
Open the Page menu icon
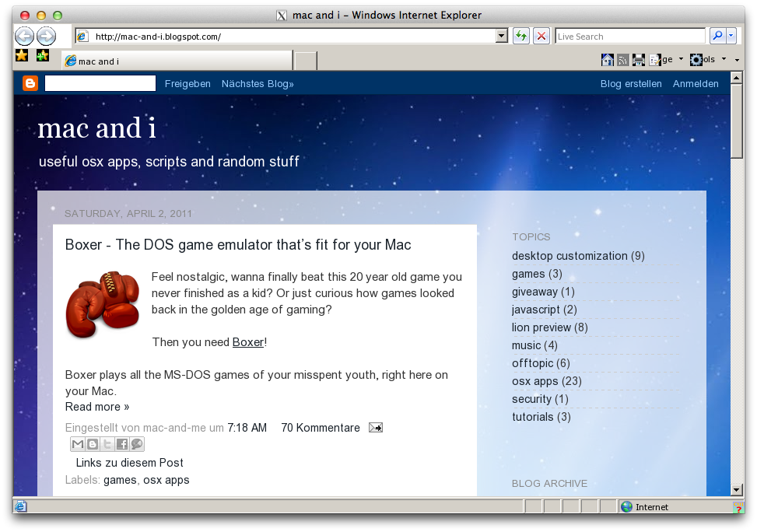tap(655, 60)
